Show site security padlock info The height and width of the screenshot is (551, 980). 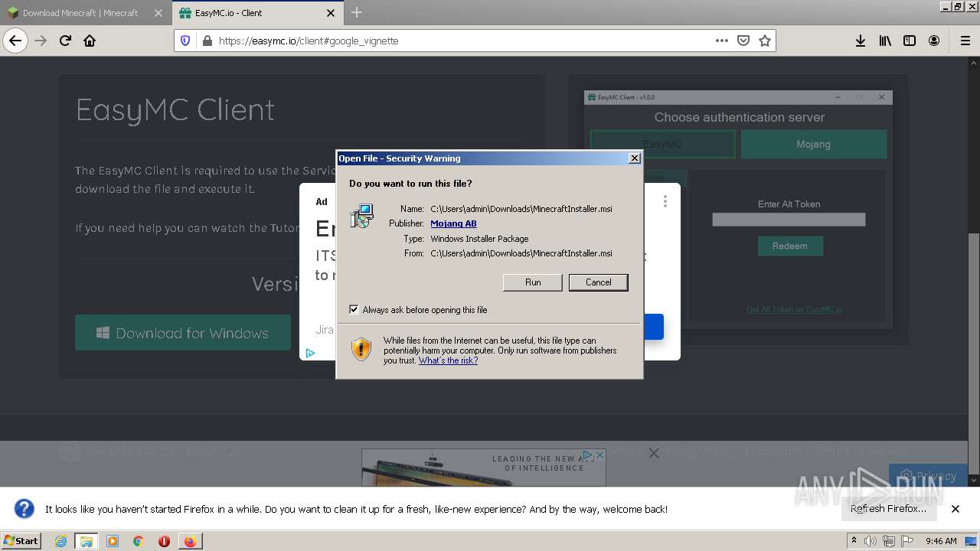pyautogui.click(x=207, y=41)
